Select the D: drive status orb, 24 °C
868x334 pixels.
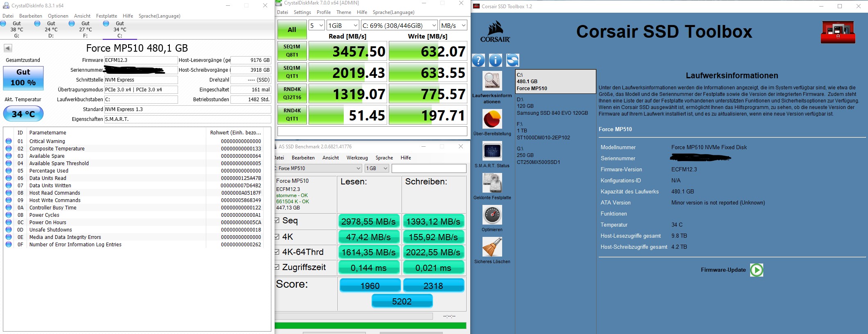pos(37,23)
